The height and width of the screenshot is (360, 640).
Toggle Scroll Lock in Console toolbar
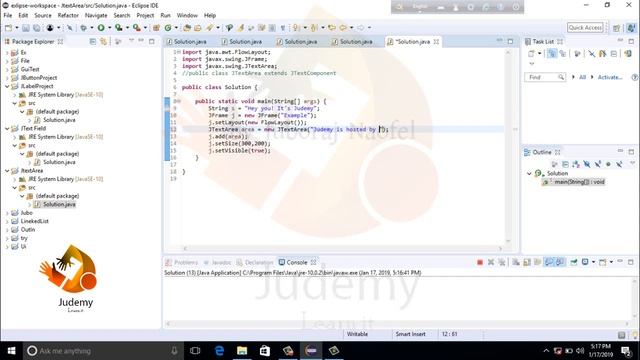pos(527,262)
